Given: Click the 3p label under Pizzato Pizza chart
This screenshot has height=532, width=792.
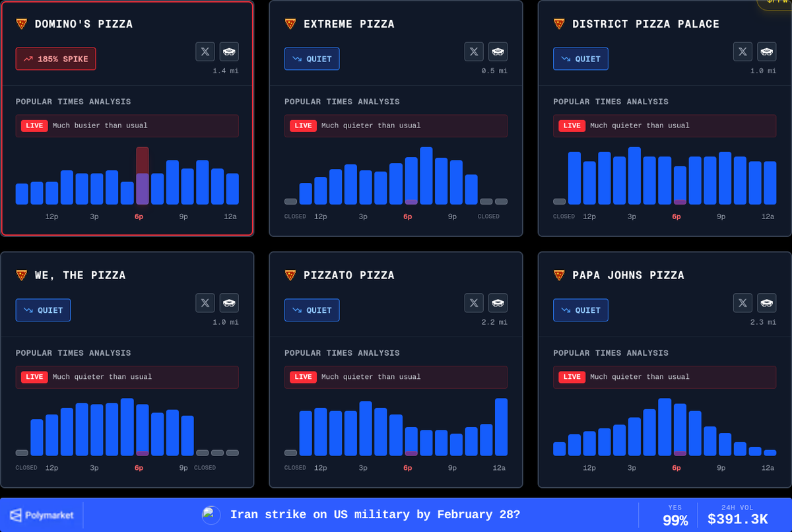Looking at the screenshot, I should click(x=363, y=468).
